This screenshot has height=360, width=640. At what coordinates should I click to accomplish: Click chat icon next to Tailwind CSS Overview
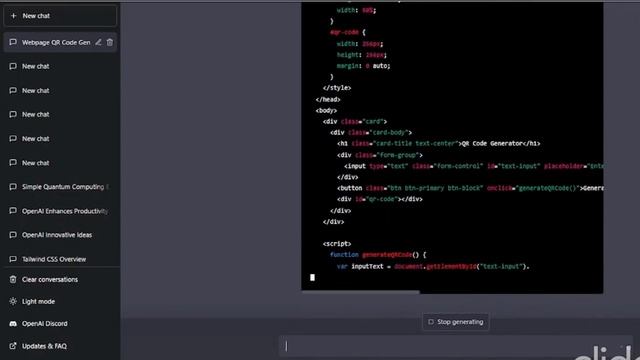[13, 259]
